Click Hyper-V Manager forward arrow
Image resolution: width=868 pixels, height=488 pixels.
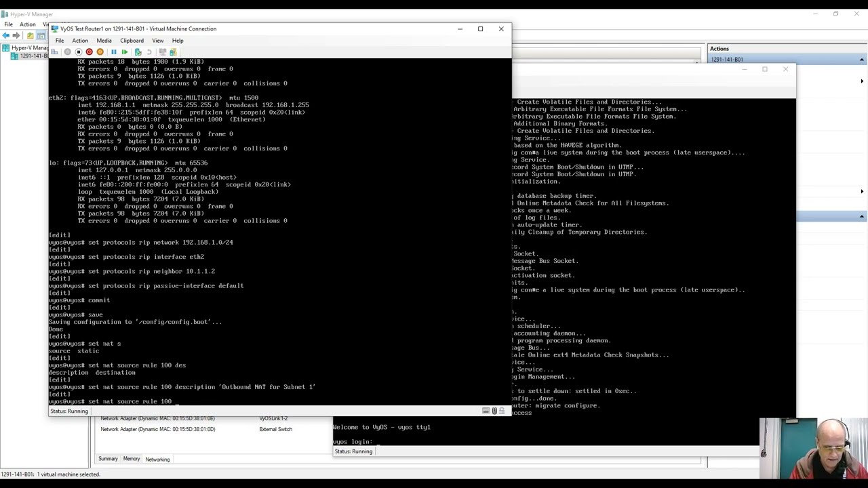[17, 35]
